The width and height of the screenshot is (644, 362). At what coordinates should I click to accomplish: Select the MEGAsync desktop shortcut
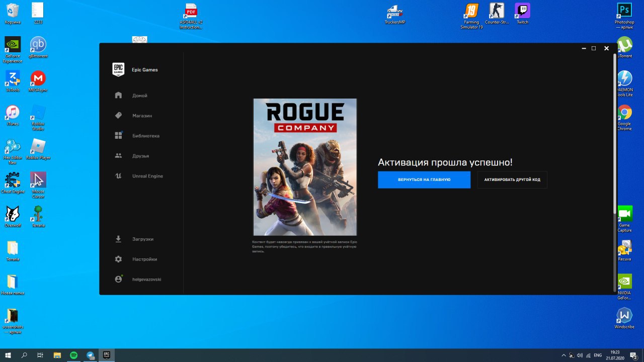[x=38, y=81]
